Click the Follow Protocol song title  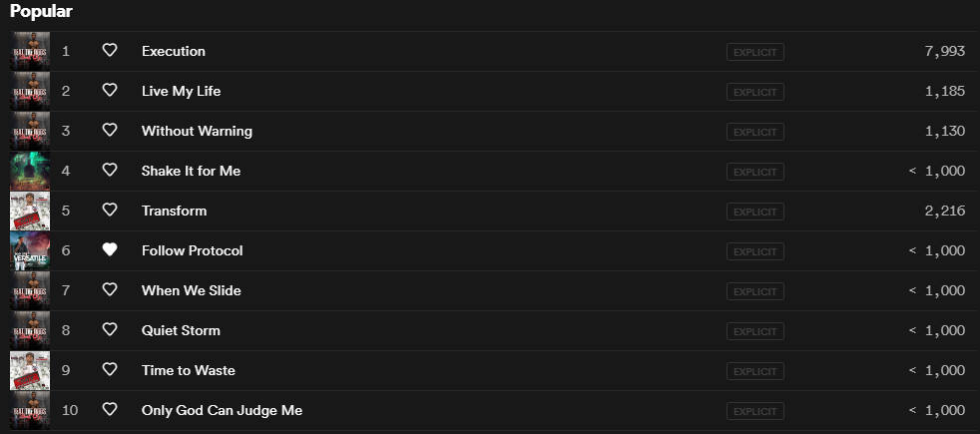tap(192, 250)
